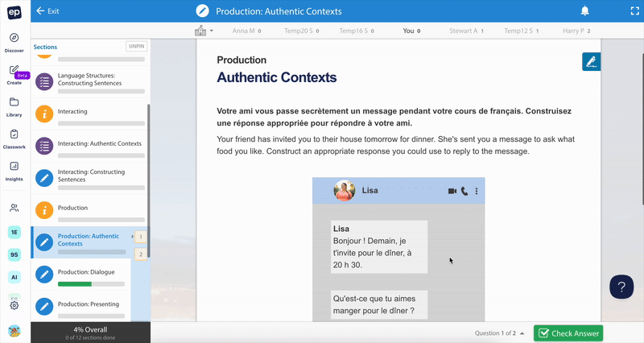The image size is (644, 343).
Task: Open the three-dot menu in Lisa's chat
Action: [x=477, y=192]
